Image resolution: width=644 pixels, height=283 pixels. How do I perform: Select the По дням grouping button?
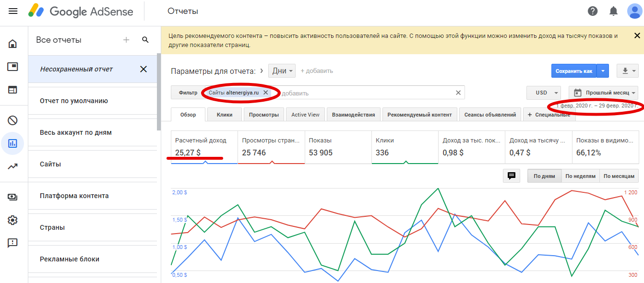[x=544, y=176]
